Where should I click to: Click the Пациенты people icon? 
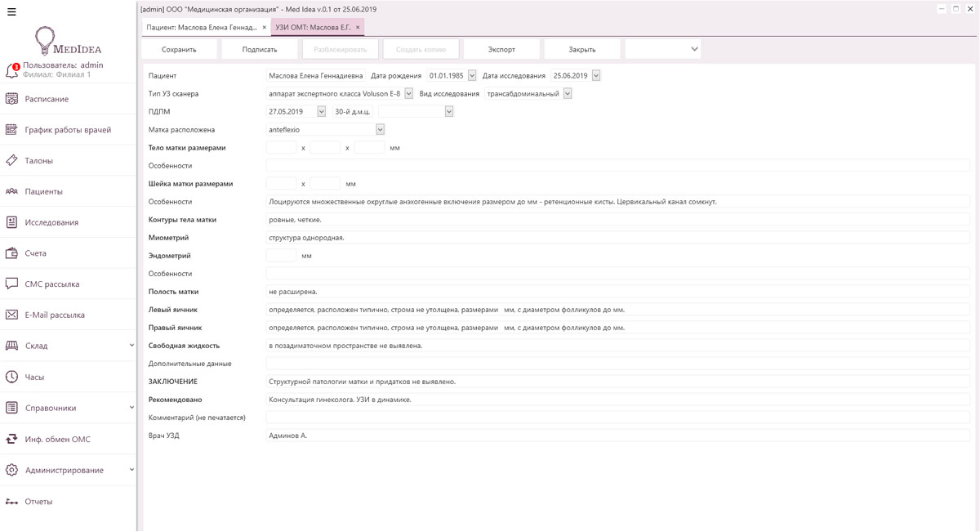coord(11,191)
